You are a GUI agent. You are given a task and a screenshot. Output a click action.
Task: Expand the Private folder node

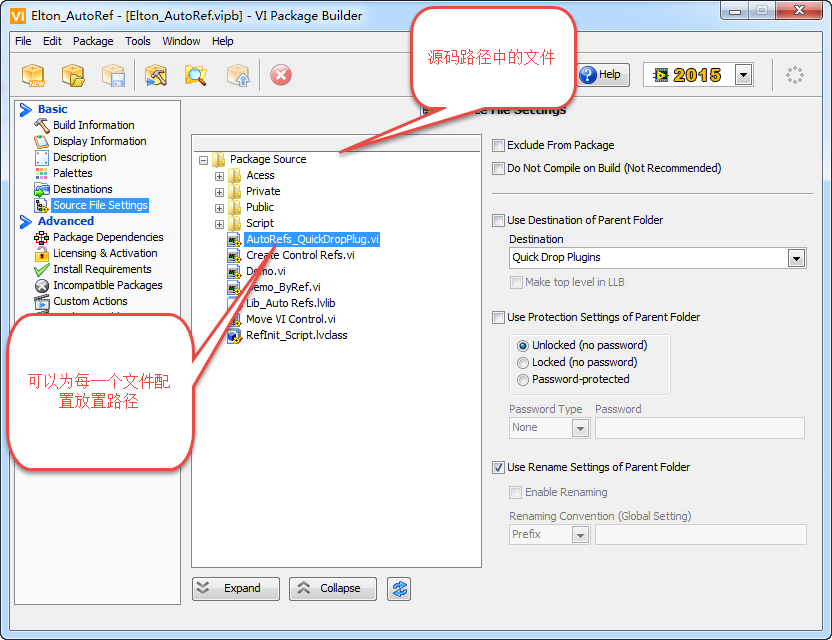click(x=219, y=192)
